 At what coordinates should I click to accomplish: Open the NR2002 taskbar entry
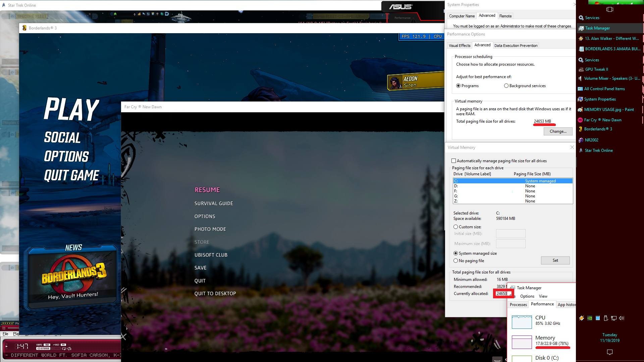point(609,140)
